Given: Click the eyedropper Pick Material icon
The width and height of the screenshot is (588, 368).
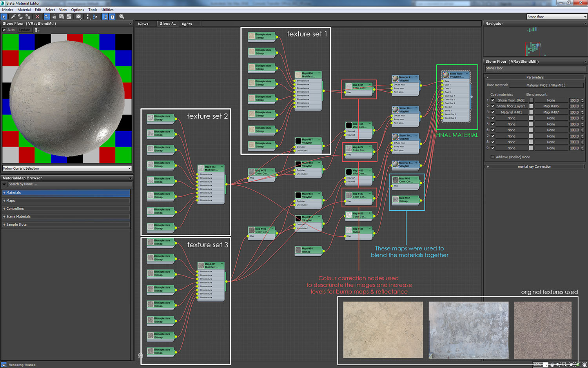Looking at the screenshot, I should pyautogui.click(x=13, y=16).
